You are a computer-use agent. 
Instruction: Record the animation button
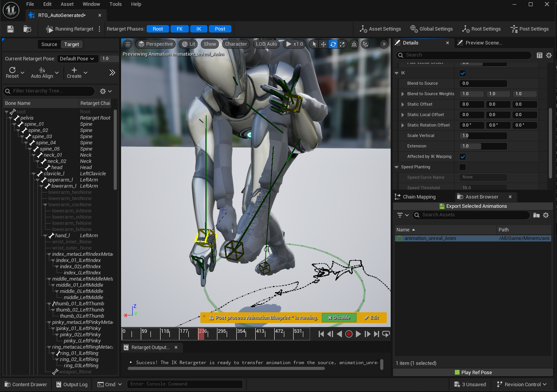click(349, 334)
